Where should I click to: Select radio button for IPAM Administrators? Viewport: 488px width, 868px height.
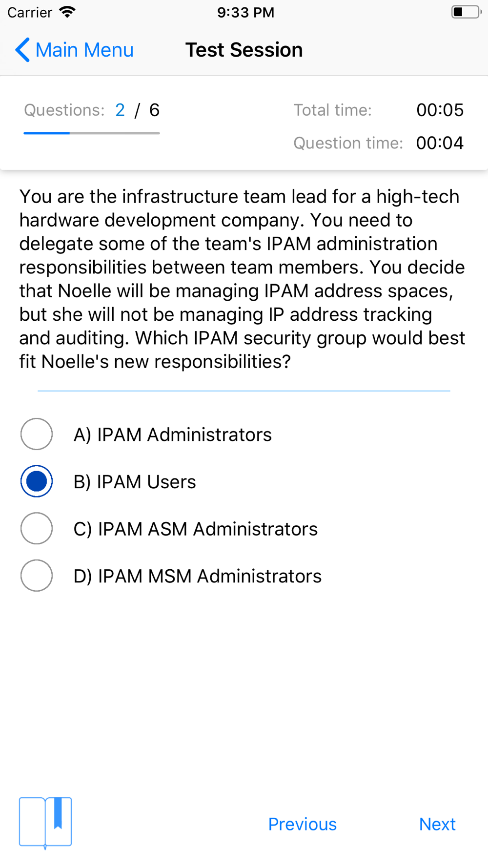point(37,434)
